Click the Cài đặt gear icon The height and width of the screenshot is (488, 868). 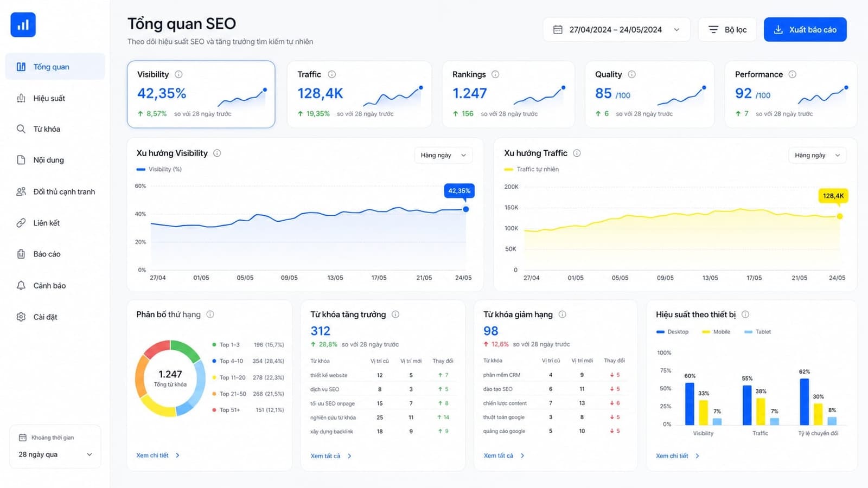pyautogui.click(x=21, y=317)
